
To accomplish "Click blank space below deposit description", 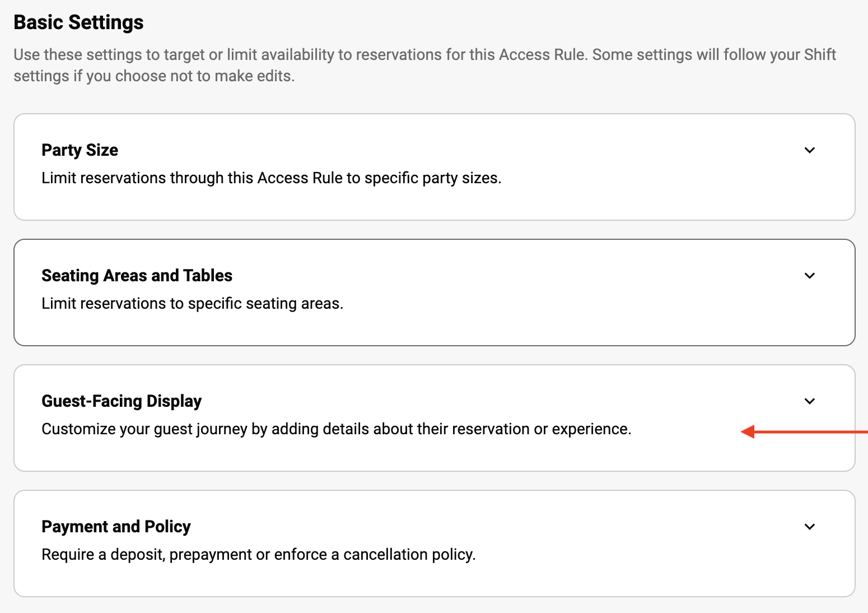I will pyautogui.click(x=392, y=579).
